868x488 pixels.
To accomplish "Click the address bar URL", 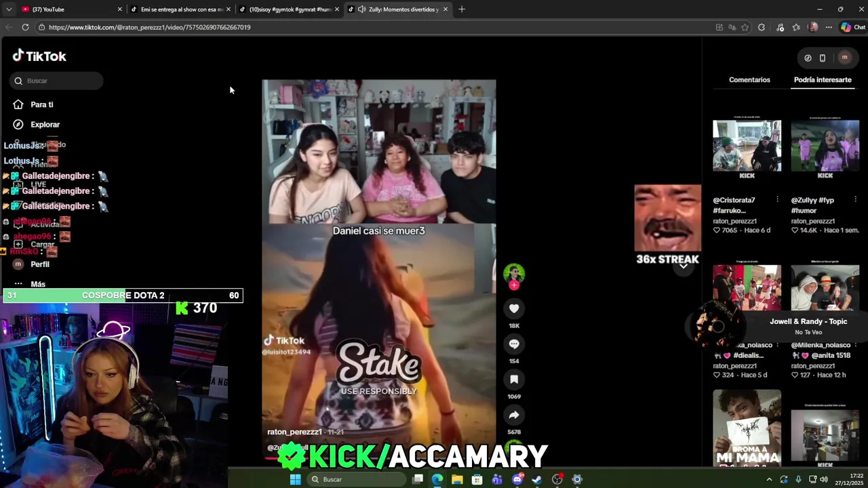I will pos(149,27).
